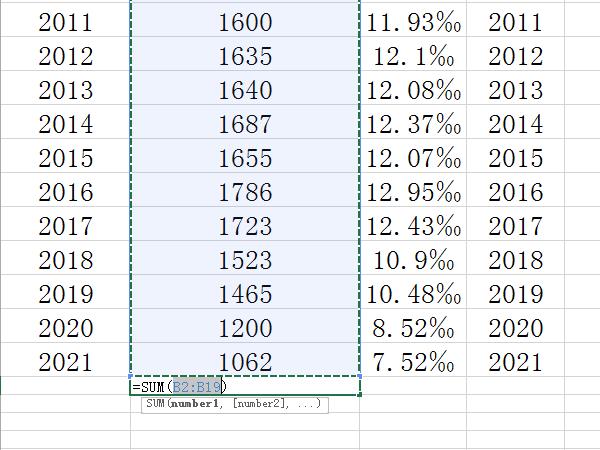Click the 11.93‰ rate cell
Image resolution: width=600 pixels, height=450 pixels.
[x=413, y=22]
